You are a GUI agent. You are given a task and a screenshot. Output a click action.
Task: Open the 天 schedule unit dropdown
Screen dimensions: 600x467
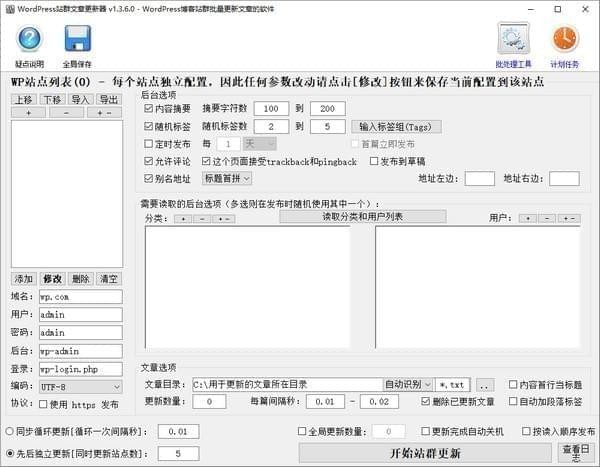pos(260,144)
